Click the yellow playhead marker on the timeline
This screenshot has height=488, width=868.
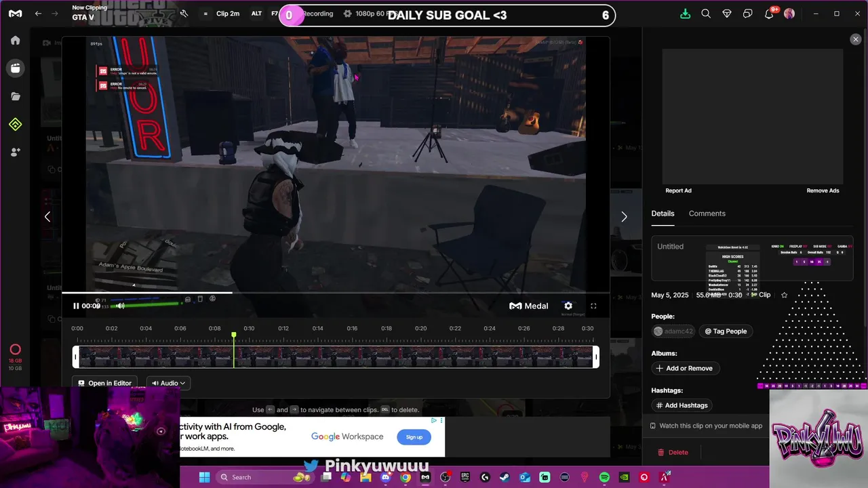click(234, 335)
